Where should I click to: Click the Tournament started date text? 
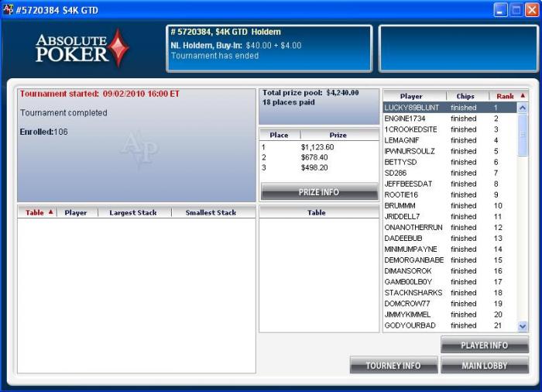pyautogui.click(x=100, y=94)
